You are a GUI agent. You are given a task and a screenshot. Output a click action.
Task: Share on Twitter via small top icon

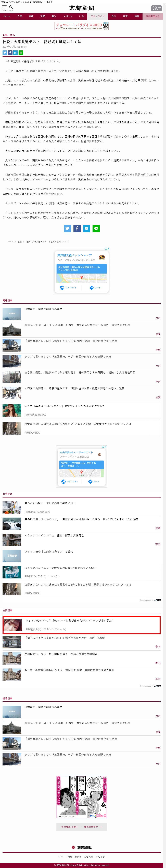coord(5,53)
